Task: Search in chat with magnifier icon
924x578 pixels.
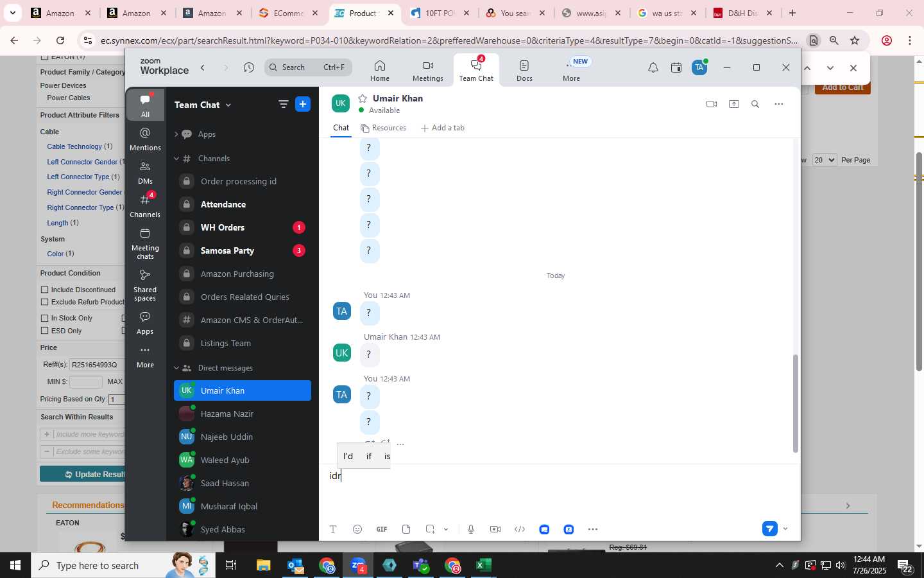Action: pos(755,104)
